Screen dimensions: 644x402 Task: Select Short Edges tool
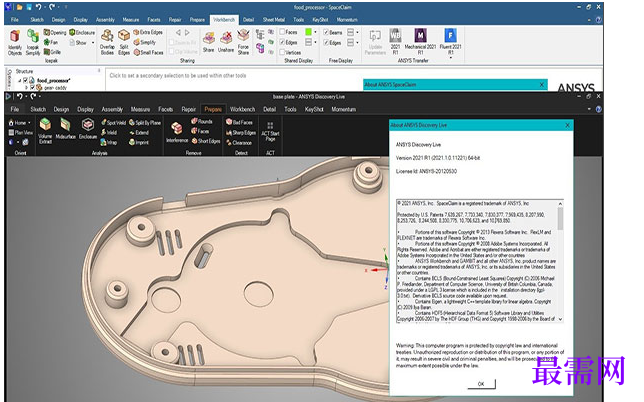(x=206, y=141)
